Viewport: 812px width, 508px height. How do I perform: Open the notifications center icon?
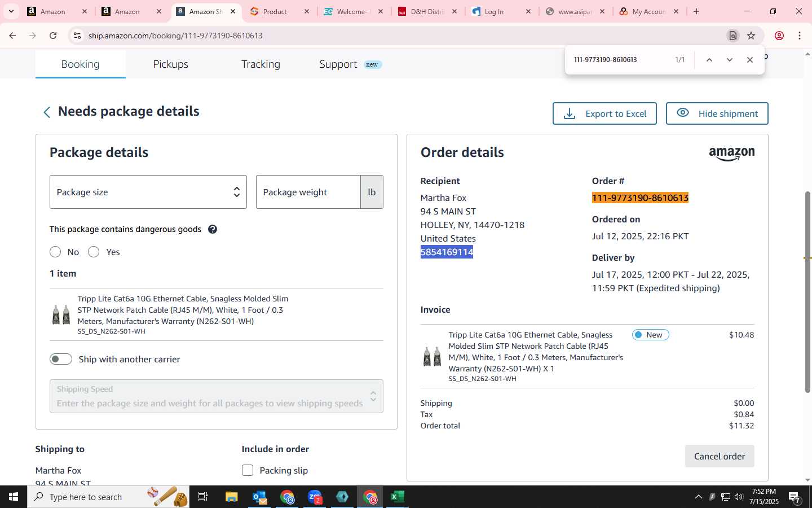click(795, 497)
